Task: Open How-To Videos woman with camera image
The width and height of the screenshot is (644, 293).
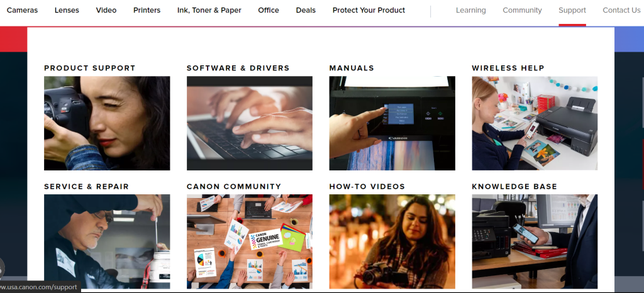Action: pyautogui.click(x=392, y=241)
